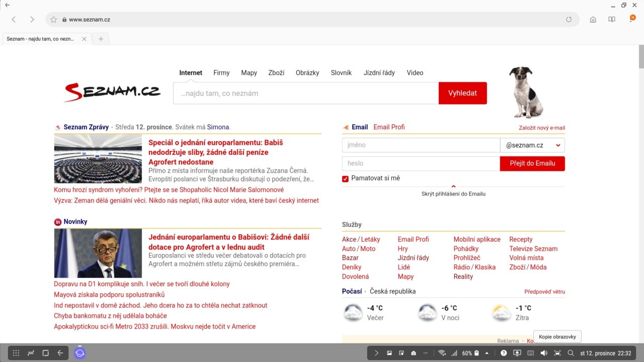Open the help question mark tray icon
This screenshot has width=644, height=362.
pos(504,353)
